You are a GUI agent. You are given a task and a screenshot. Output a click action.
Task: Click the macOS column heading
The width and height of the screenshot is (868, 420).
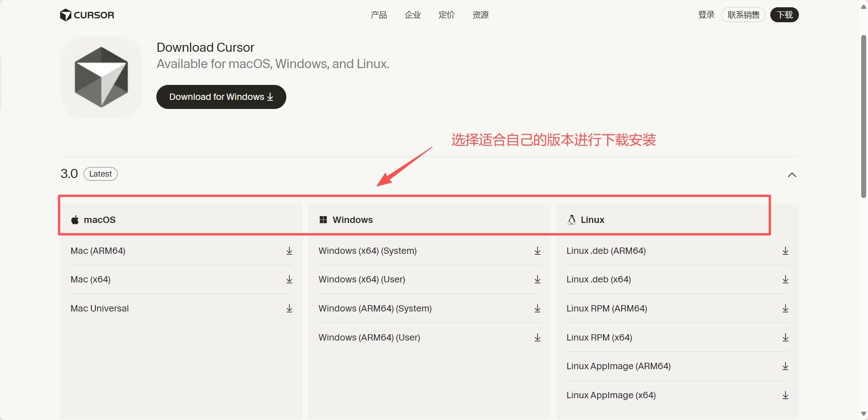100,220
